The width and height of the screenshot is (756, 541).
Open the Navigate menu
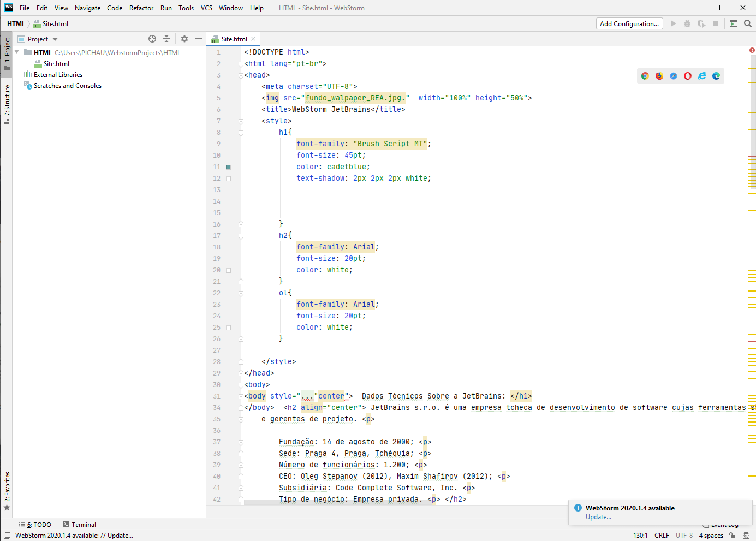tap(87, 8)
